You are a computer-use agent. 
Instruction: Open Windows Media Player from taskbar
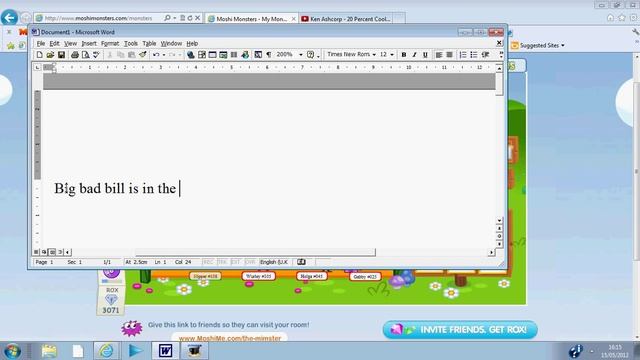coord(135,351)
